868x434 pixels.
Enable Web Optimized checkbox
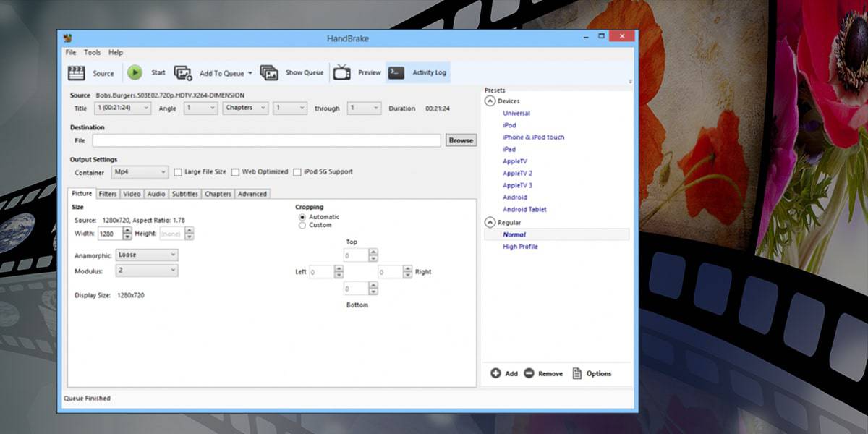coord(235,172)
